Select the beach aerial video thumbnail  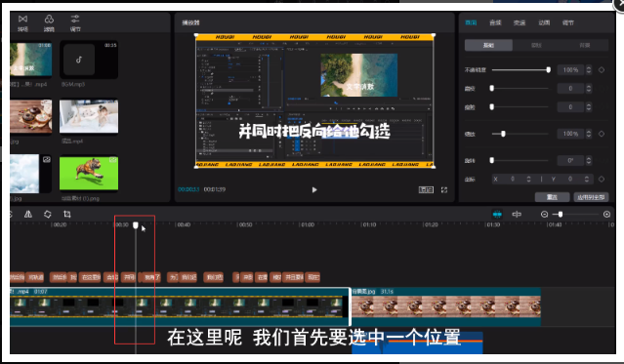click(x=31, y=59)
